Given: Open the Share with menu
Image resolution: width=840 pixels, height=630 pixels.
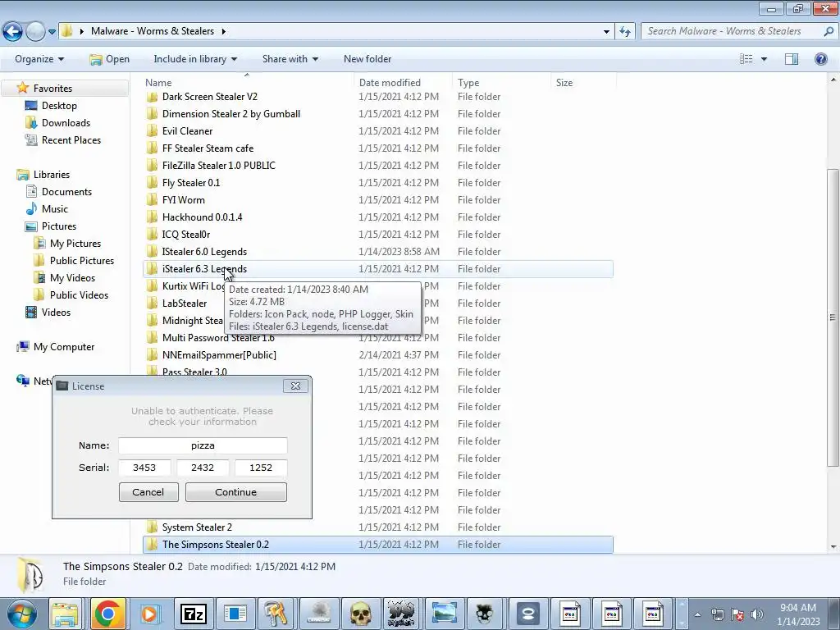Looking at the screenshot, I should tap(290, 59).
